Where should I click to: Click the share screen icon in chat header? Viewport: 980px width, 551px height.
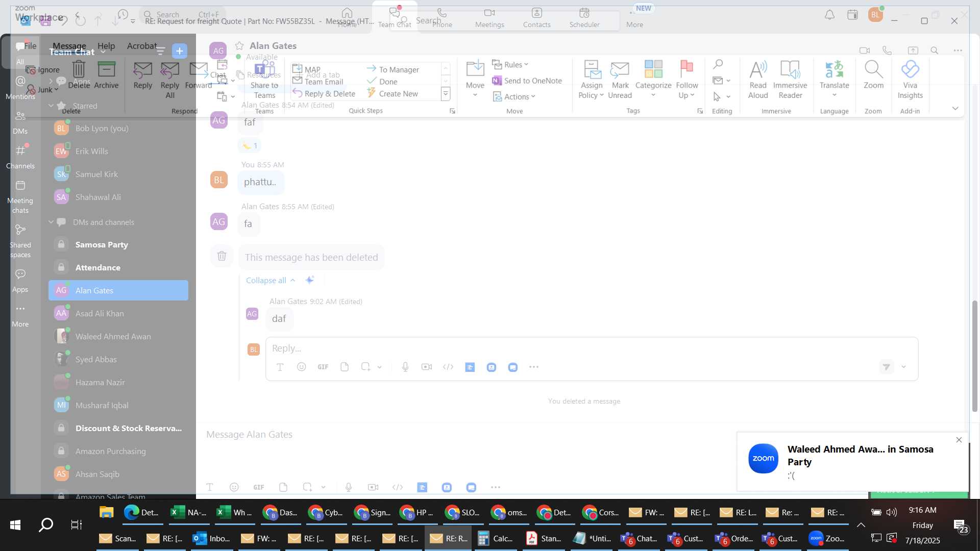click(913, 51)
